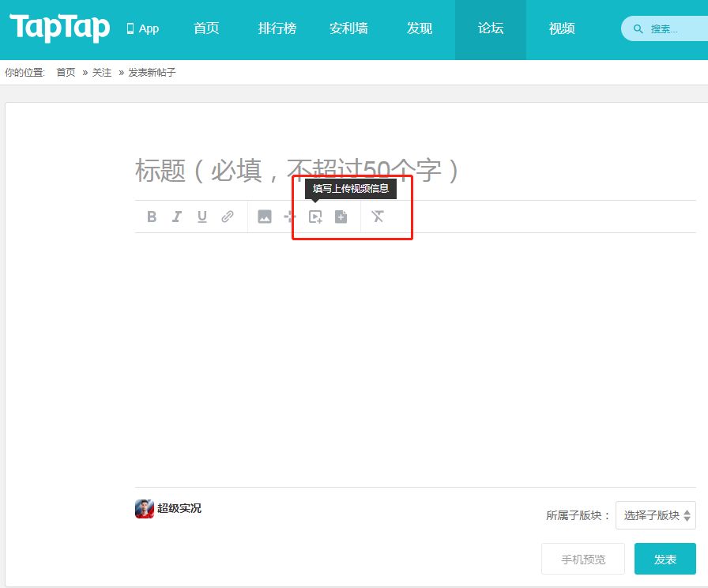Click the 超级实况 game icon
Viewport: 708px width, 588px height.
[x=145, y=509]
